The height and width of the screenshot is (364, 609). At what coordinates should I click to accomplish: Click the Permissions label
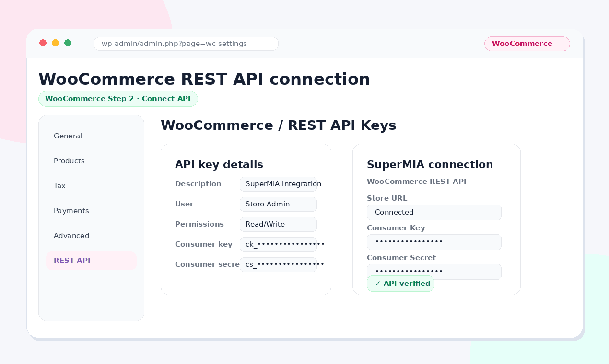tap(199, 224)
